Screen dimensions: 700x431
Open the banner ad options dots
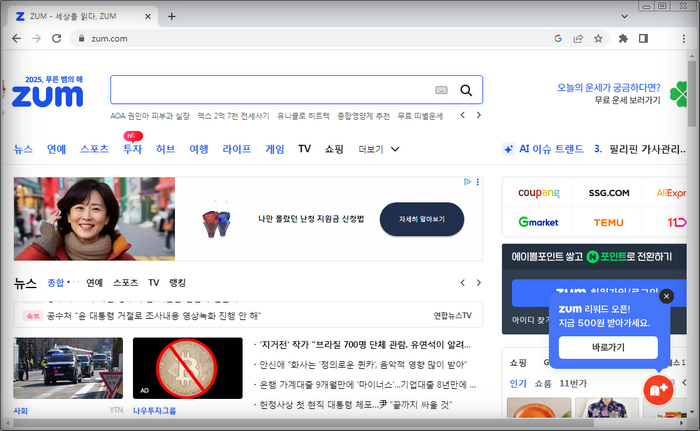(x=478, y=182)
